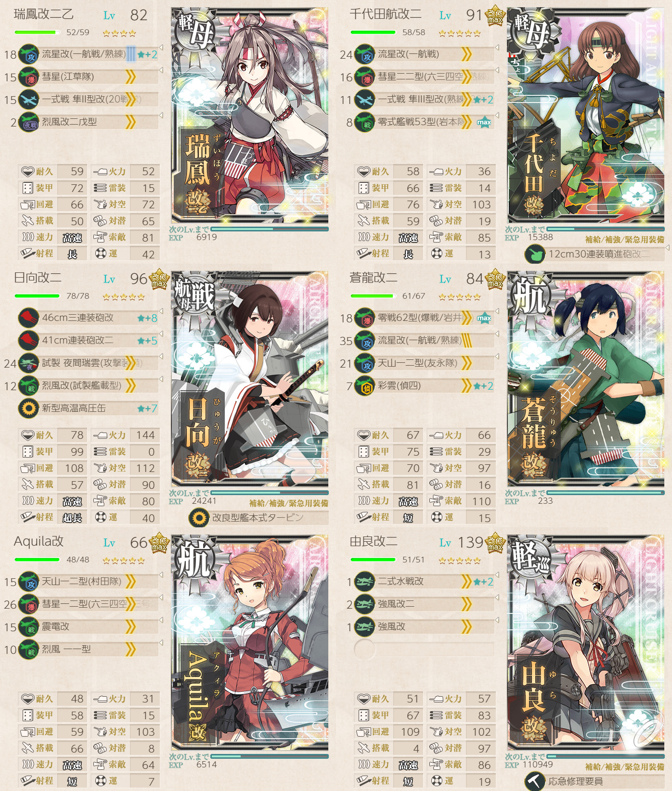Open the 日向改二 ship card image
This screenshot has width=672, height=791.
coord(250,379)
